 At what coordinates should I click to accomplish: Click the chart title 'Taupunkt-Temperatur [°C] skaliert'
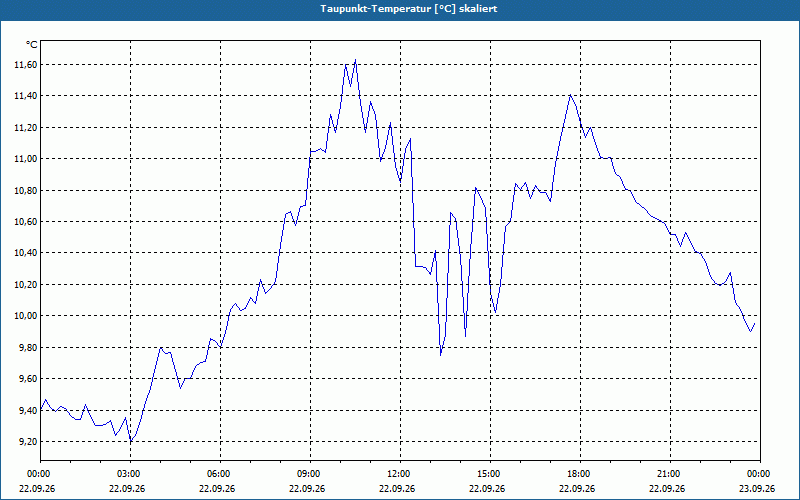(x=409, y=9)
